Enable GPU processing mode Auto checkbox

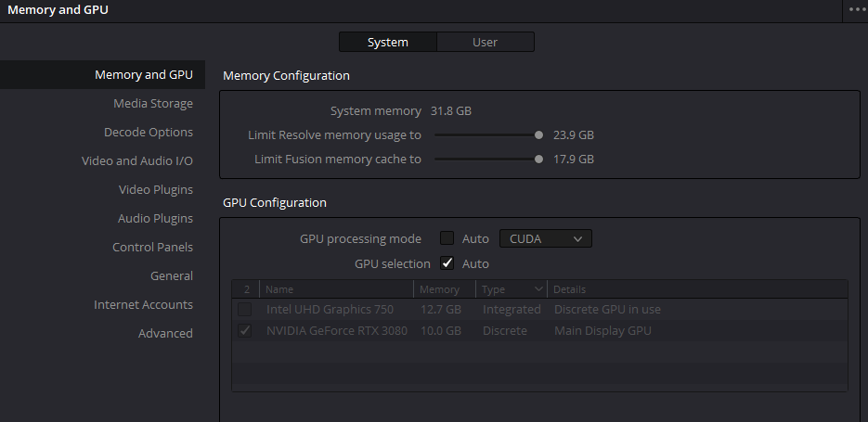click(x=447, y=238)
